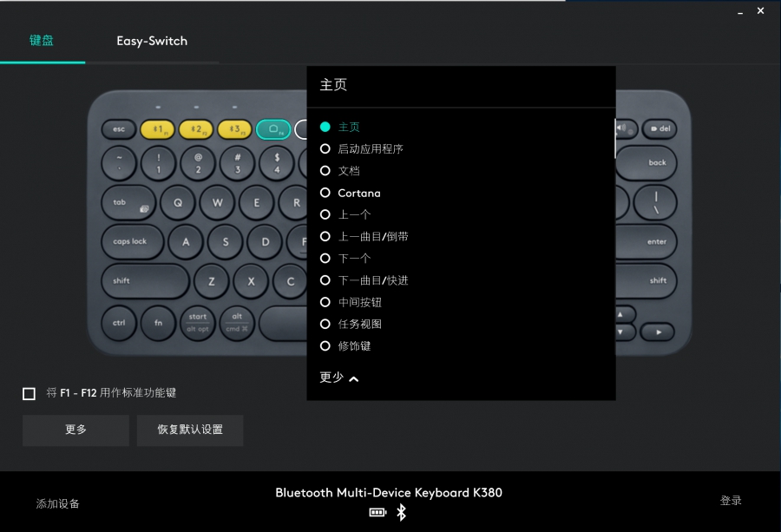Image resolution: width=781 pixels, height=532 pixels.
Task: Choose the 文档 radio option
Action: (325, 171)
